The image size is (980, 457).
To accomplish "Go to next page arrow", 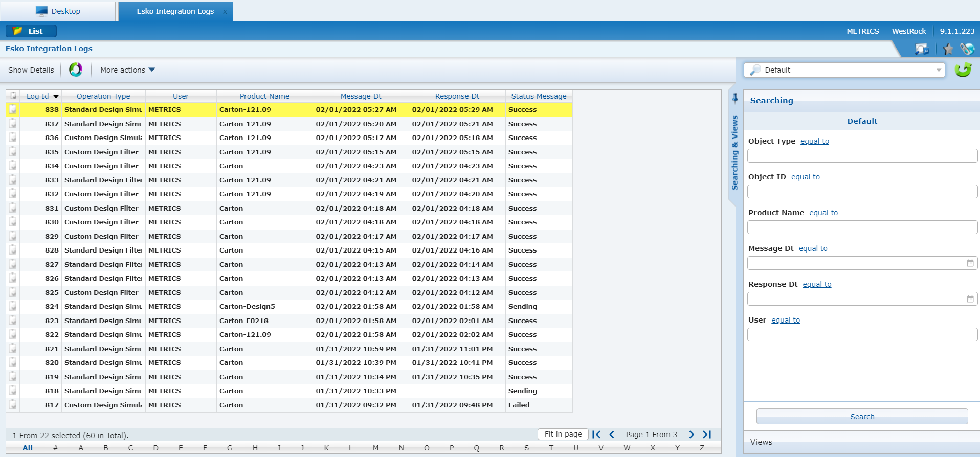I will click(692, 435).
